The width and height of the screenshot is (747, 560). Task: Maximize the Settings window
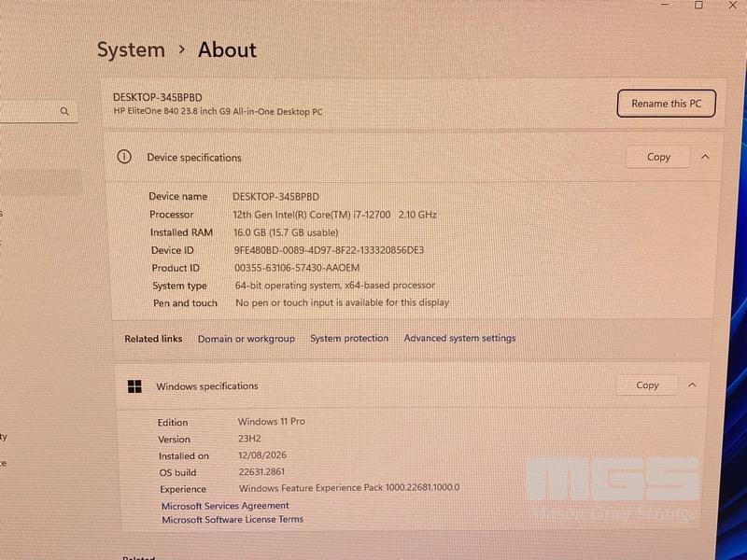(x=698, y=5)
